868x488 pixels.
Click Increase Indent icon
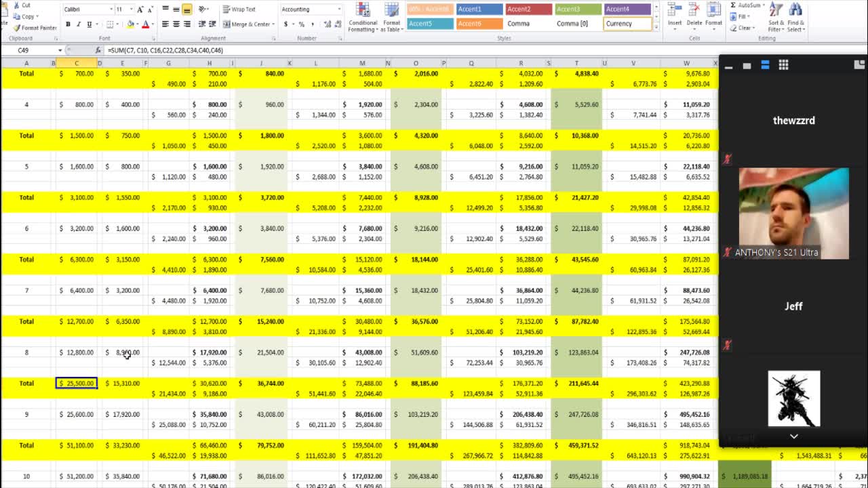click(212, 24)
